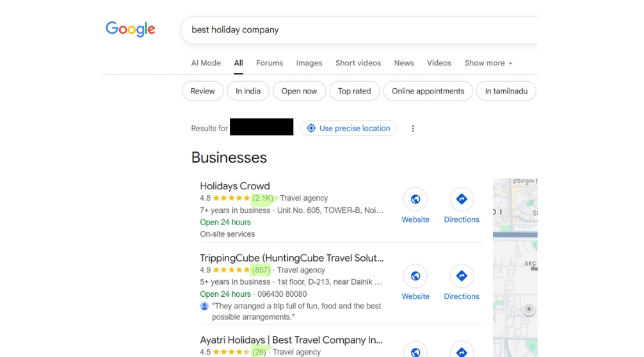Open the Holidays Crowd business listing
This screenshot has width=644, height=357.
[235, 186]
